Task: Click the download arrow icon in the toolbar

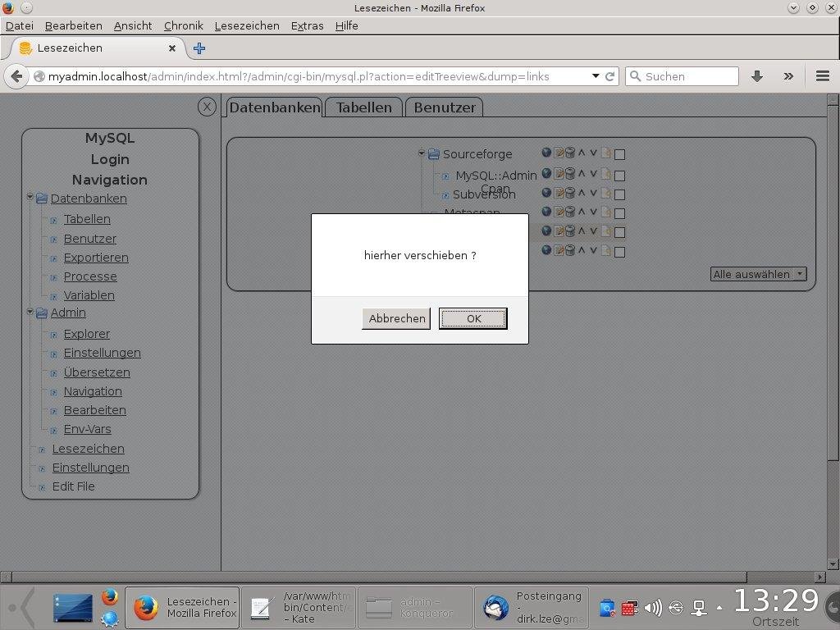Action: click(x=756, y=76)
